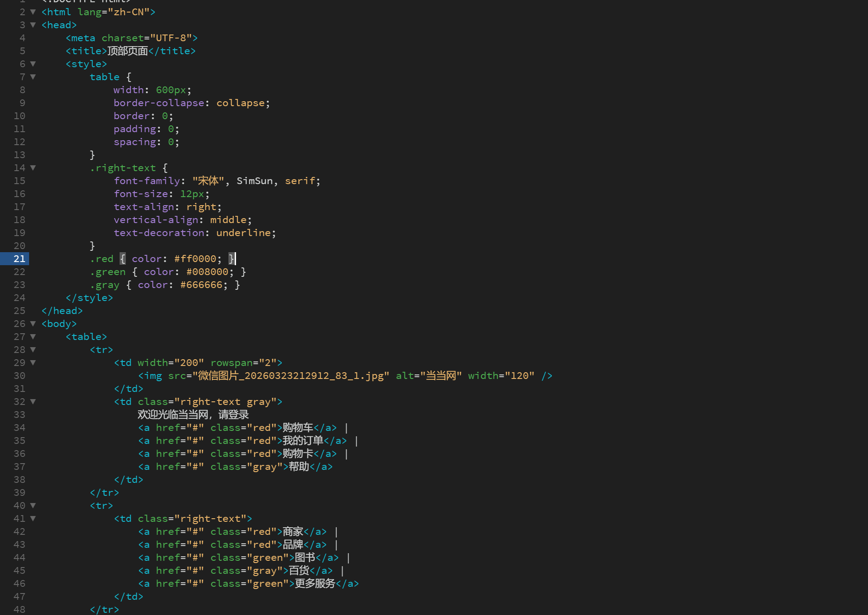The image size is (868, 615).
Task: Fold the second tr on line 40
Action: 33,505
